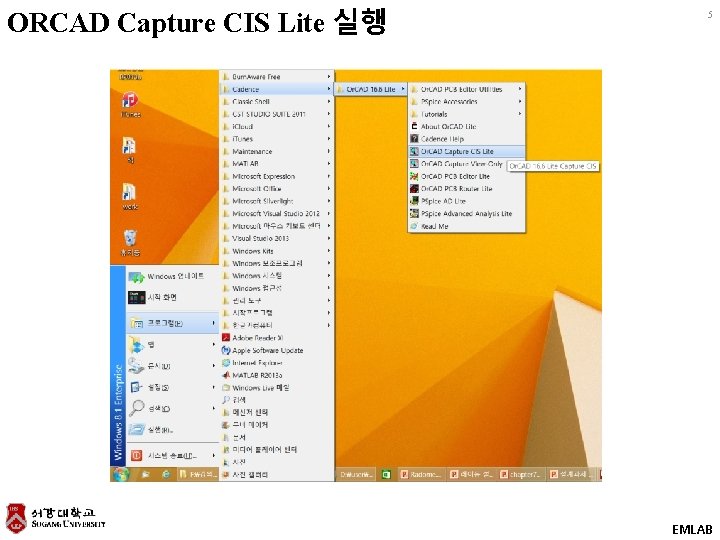Launch MATLAB R2013a
720x540 pixels.
point(277,375)
